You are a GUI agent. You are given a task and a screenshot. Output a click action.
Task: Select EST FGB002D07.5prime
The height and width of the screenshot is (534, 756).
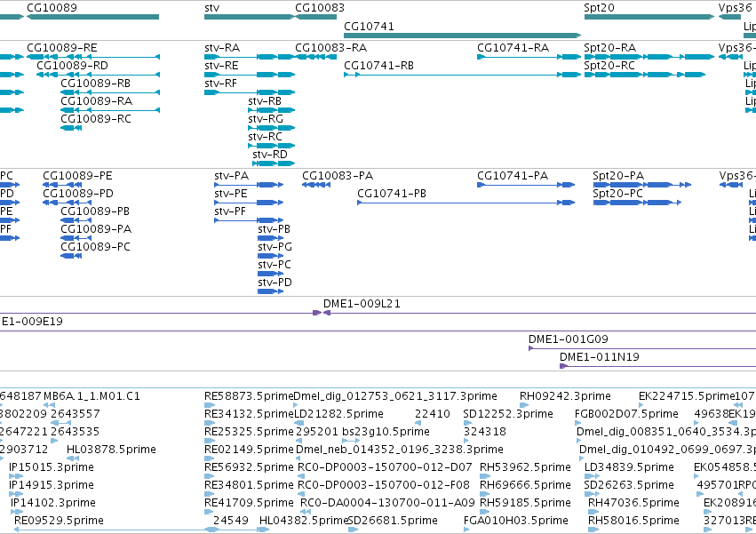(x=626, y=414)
